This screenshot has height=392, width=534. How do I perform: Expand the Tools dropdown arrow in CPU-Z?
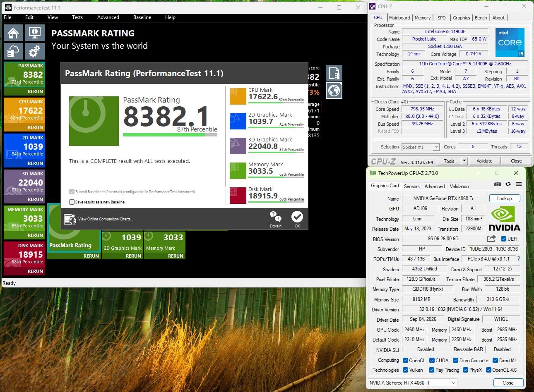click(464, 161)
